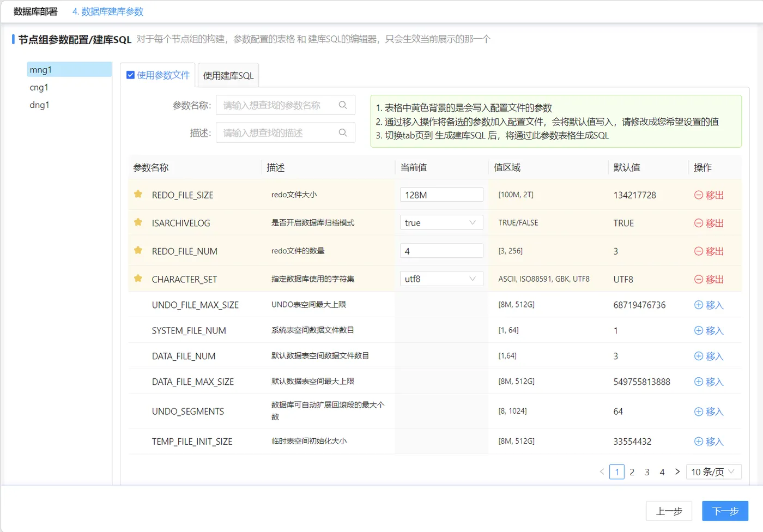Click default value 68719476736
Image resolution: width=763 pixels, height=532 pixels.
tap(639, 305)
